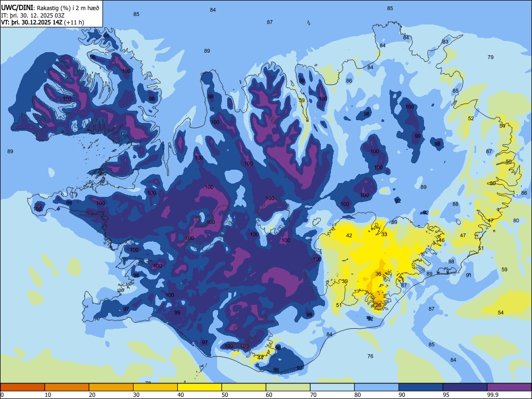The height and width of the screenshot is (399, 532).
Task: Click the legend scale label 90
Action: (402, 395)
